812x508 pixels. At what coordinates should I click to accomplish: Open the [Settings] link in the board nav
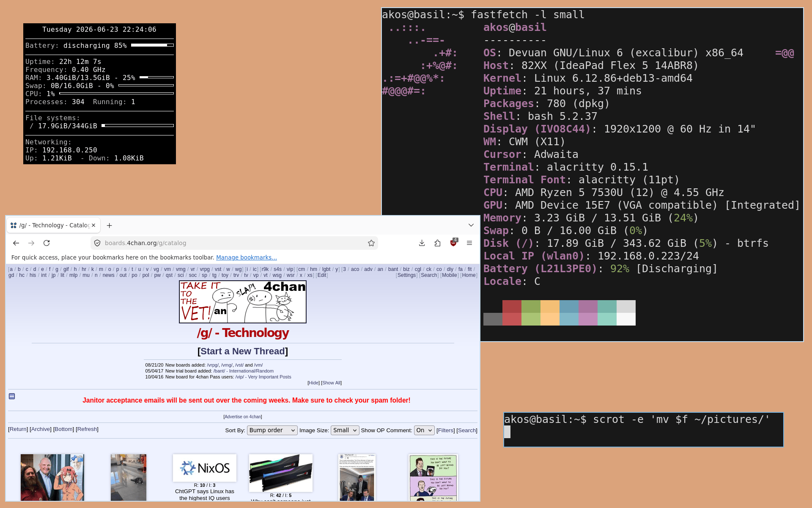coord(407,275)
